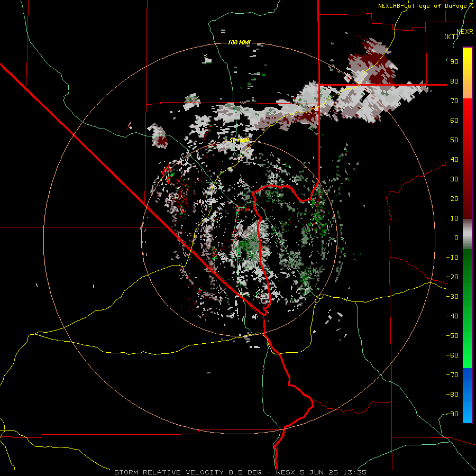This screenshot has width=476, height=476.
Task: Select the positive 60 knot scale label
Action: (x=454, y=121)
